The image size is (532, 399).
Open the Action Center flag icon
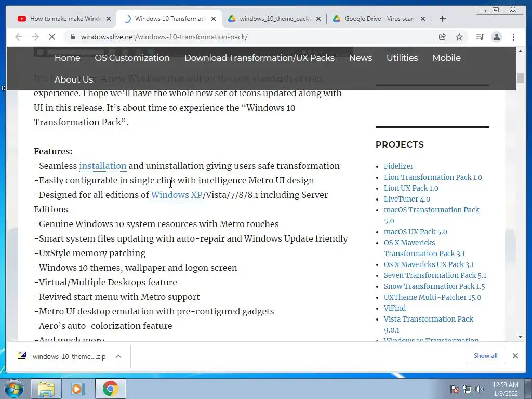pos(454,389)
